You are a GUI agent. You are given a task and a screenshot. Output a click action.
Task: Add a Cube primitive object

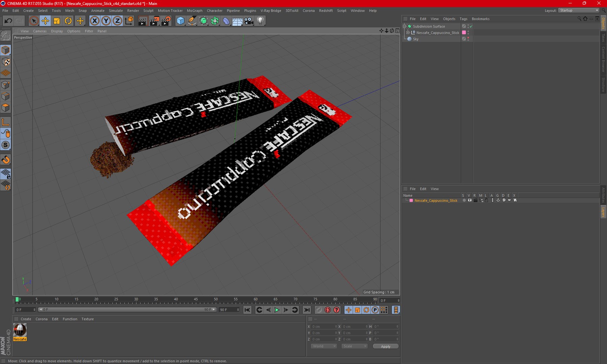pos(181,21)
